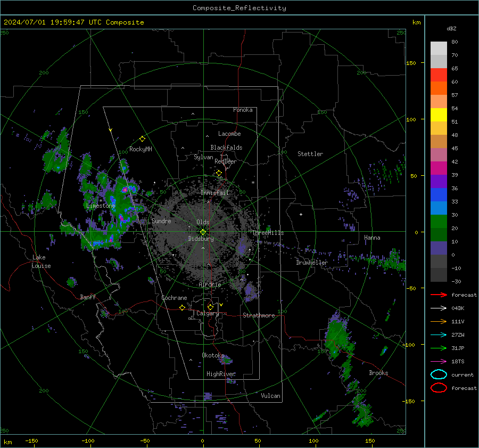Click the red forecast arrow in the legend
Image resolution: width=479 pixels, height=448 pixels.
click(x=439, y=295)
